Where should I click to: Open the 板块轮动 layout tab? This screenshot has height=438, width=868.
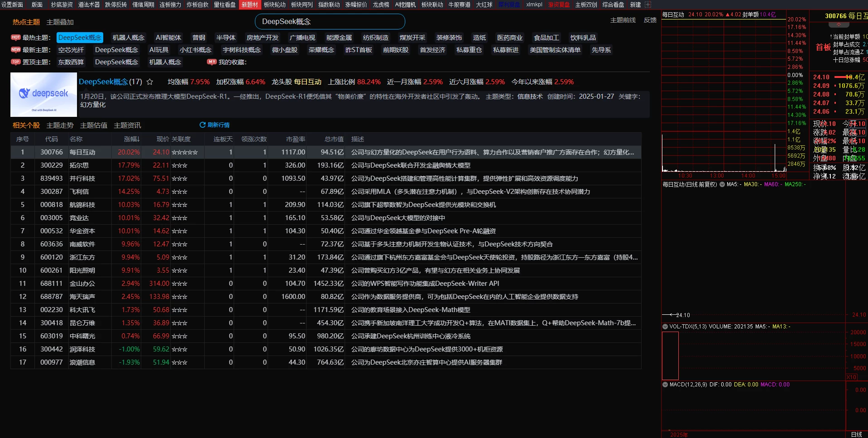[x=275, y=5]
